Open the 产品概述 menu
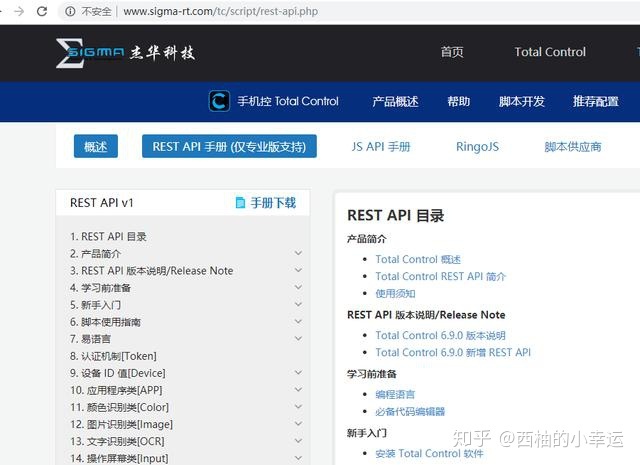 tap(395, 101)
